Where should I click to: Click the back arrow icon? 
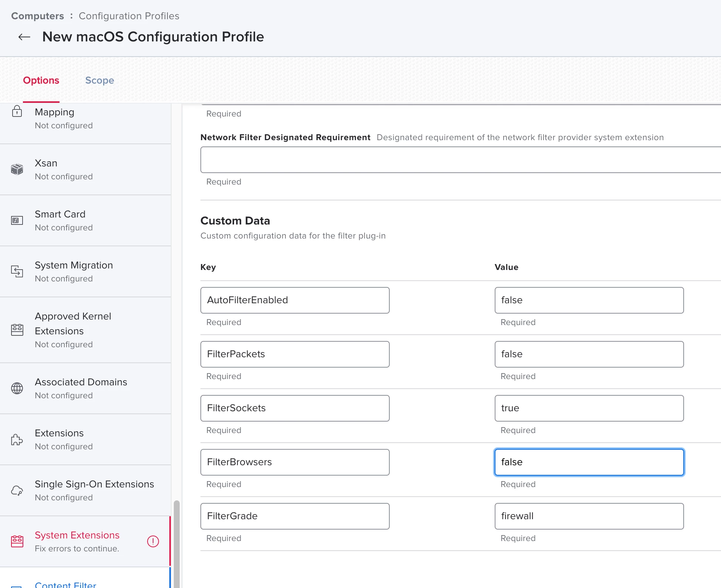pyautogui.click(x=24, y=37)
